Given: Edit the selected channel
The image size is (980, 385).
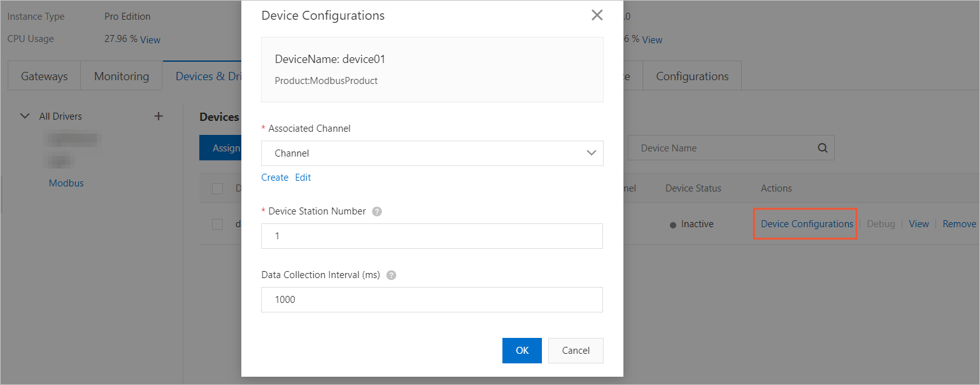Looking at the screenshot, I should 302,177.
